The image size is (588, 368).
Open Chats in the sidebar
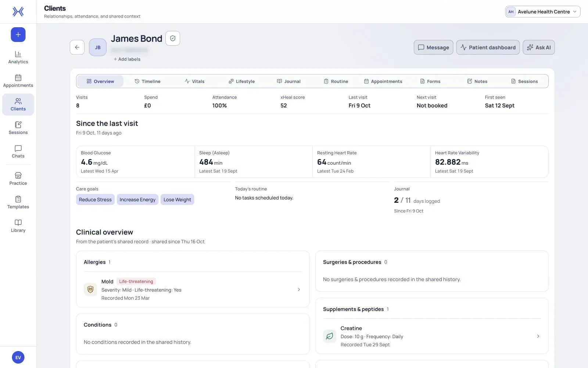[18, 152]
